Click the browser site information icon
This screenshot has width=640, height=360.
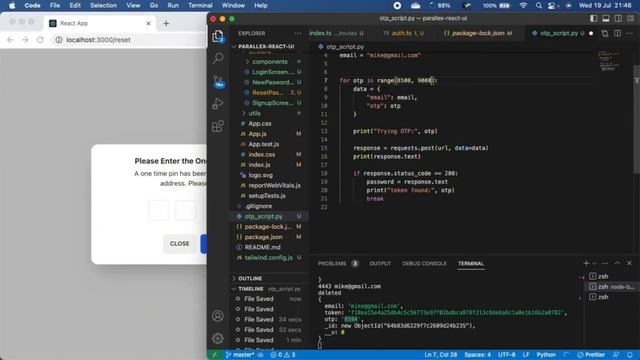click(59, 40)
